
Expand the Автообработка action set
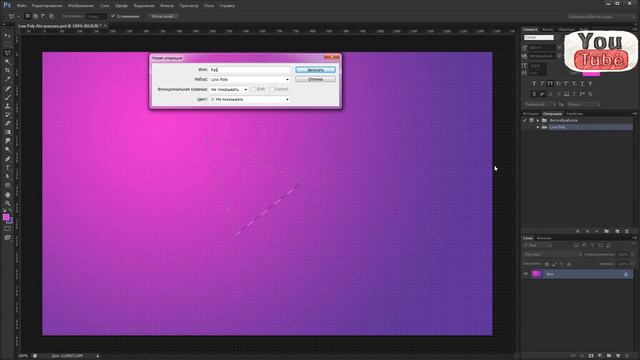pyautogui.click(x=538, y=120)
